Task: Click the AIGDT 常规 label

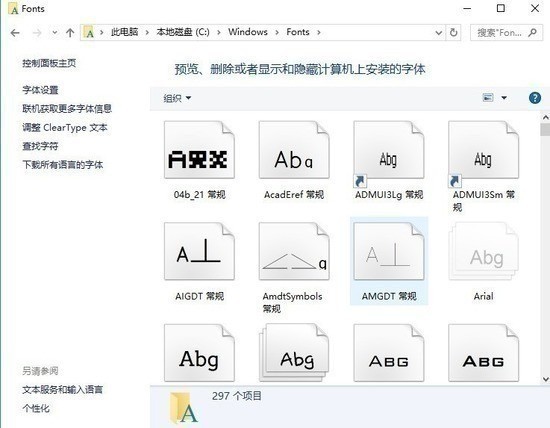Action: pyautogui.click(x=200, y=296)
